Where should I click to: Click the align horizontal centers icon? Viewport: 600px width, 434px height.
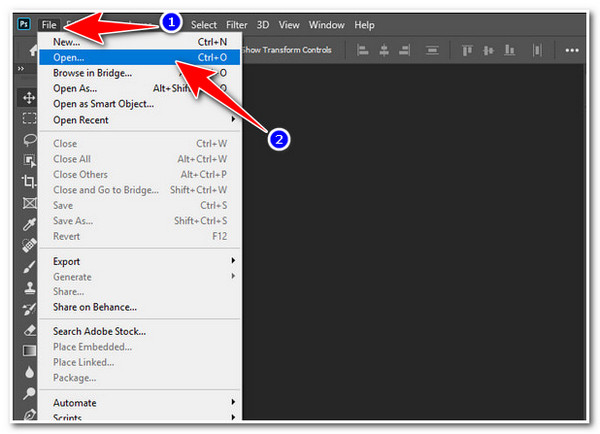coord(384,50)
